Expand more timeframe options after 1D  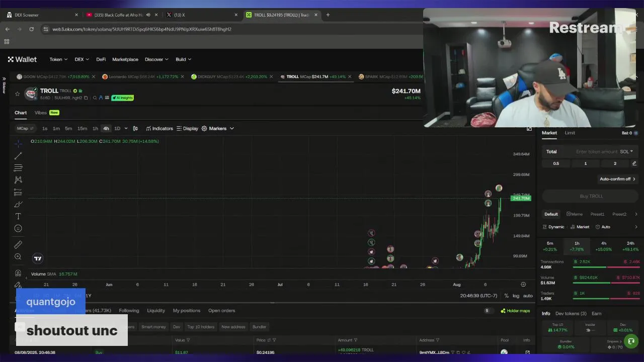pos(126,128)
